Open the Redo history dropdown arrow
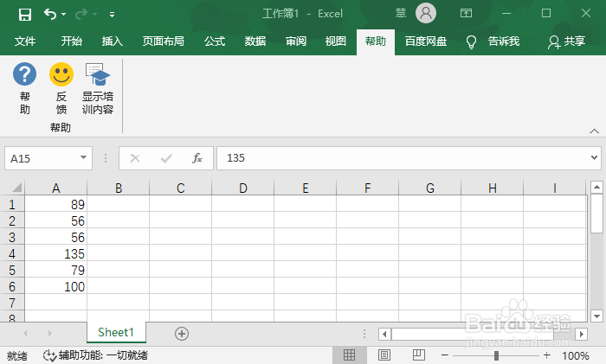Viewport: 606px width, 364px height. click(x=94, y=15)
